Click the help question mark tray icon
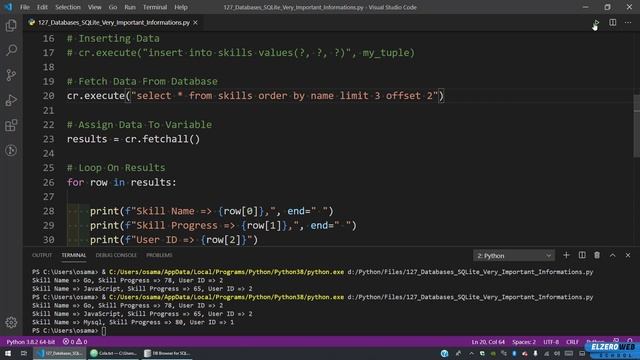The width and height of the screenshot is (640, 360). tap(444, 353)
